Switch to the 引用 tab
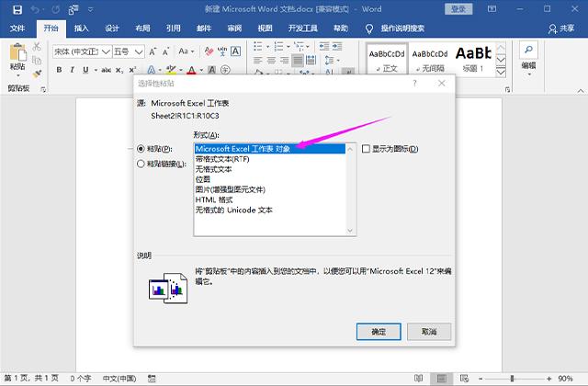 click(x=174, y=28)
